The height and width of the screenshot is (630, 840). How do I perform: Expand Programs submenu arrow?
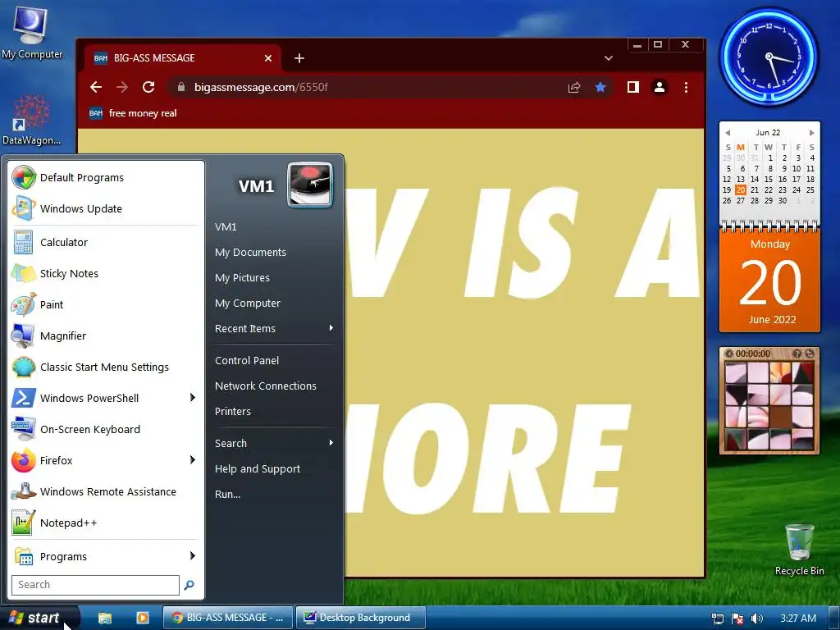pos(192,555)
